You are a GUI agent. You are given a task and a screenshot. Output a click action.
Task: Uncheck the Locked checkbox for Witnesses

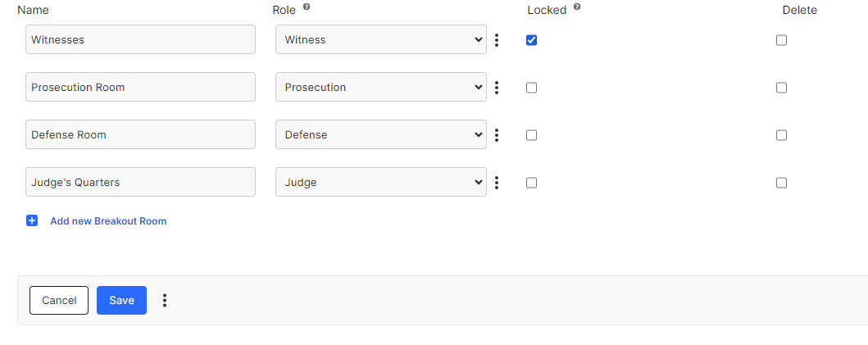click(531, 40)
